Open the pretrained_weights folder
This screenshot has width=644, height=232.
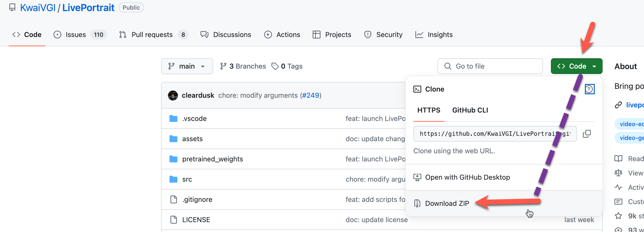[213, 159]
